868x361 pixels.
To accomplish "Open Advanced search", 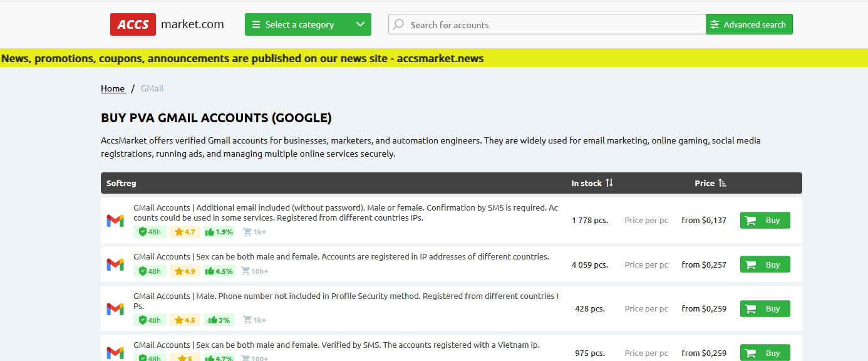I will click(x=749, y=24).
